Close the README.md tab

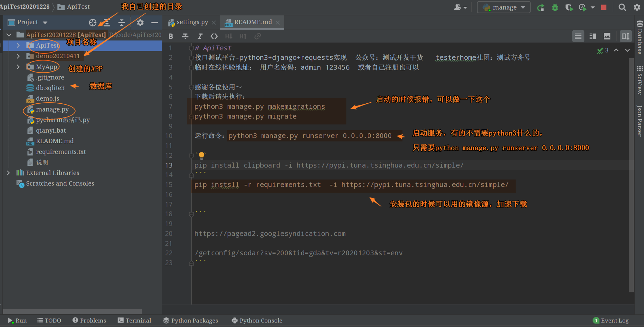pyautogui.click(x=278, y=23)
